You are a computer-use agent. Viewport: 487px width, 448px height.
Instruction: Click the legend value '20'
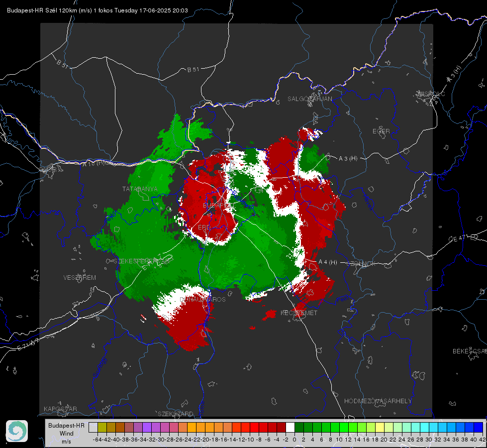coord(384,440)
